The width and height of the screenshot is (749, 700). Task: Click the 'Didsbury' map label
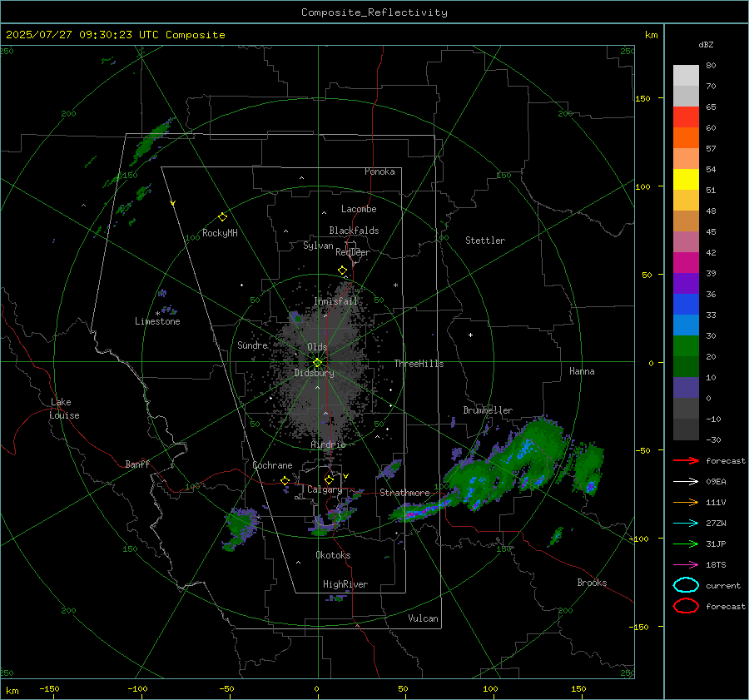click(x=315, y=373)
